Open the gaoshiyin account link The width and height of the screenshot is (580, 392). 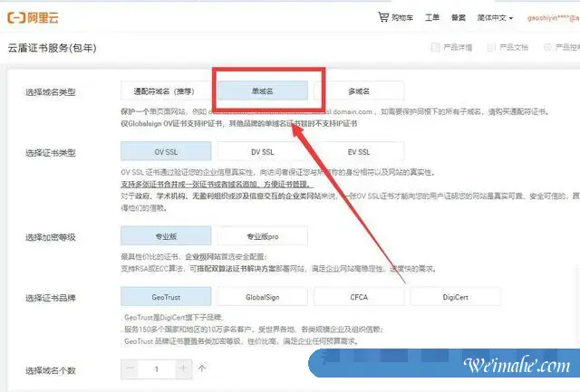554,18
